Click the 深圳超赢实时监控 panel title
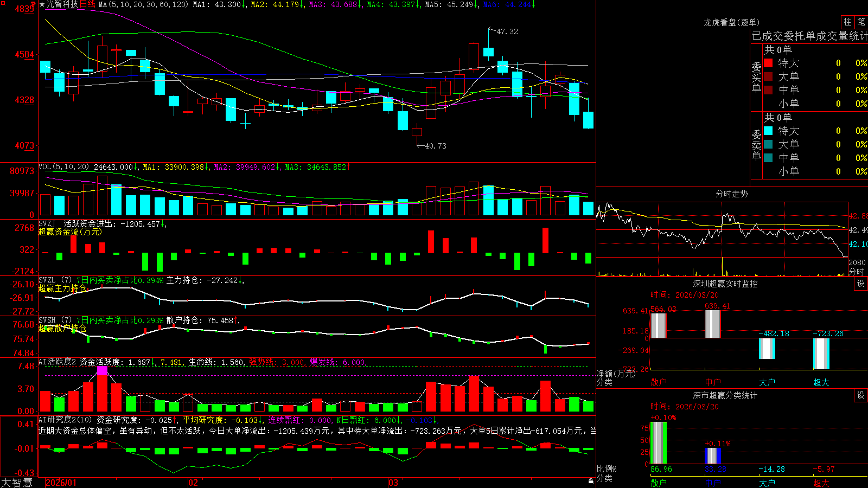The image size is (868, 488). click(x=725, y=284)
